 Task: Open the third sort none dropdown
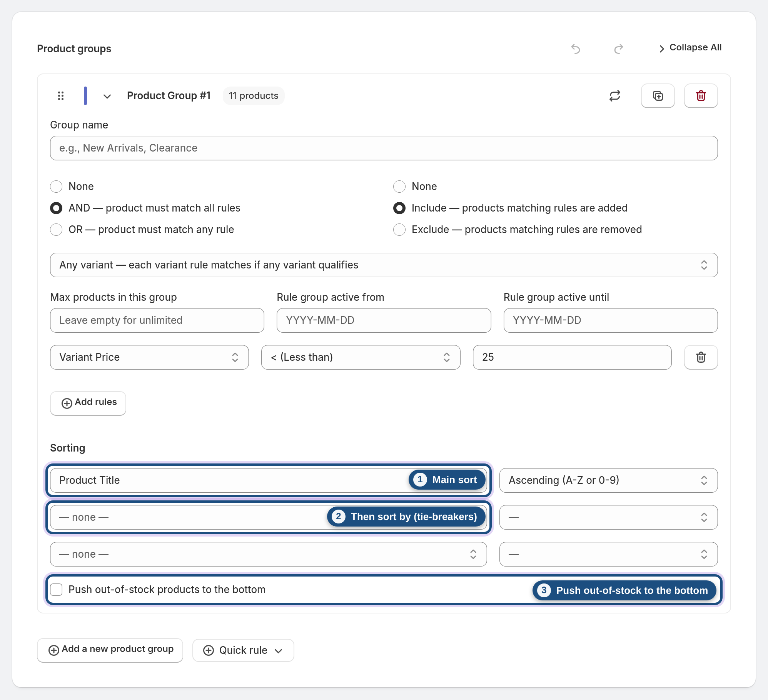[268, 554]
